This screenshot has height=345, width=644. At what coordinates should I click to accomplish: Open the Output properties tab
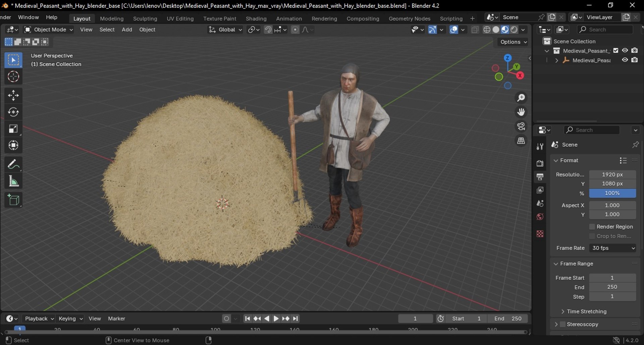coord(540,177)
